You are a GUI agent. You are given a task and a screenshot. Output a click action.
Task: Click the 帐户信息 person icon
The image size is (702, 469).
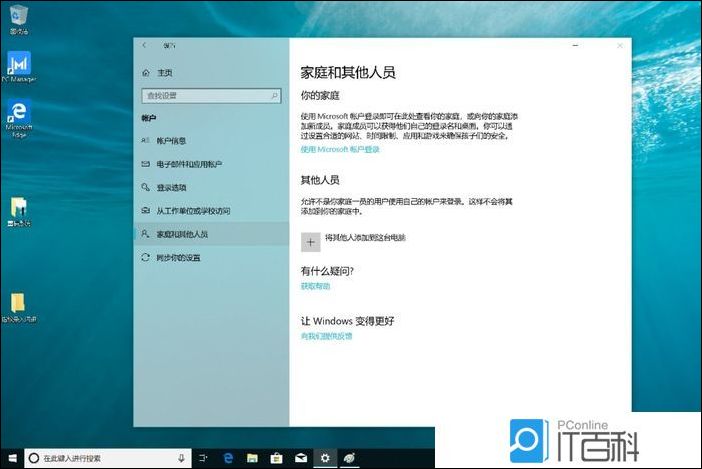tap(145, 141)
